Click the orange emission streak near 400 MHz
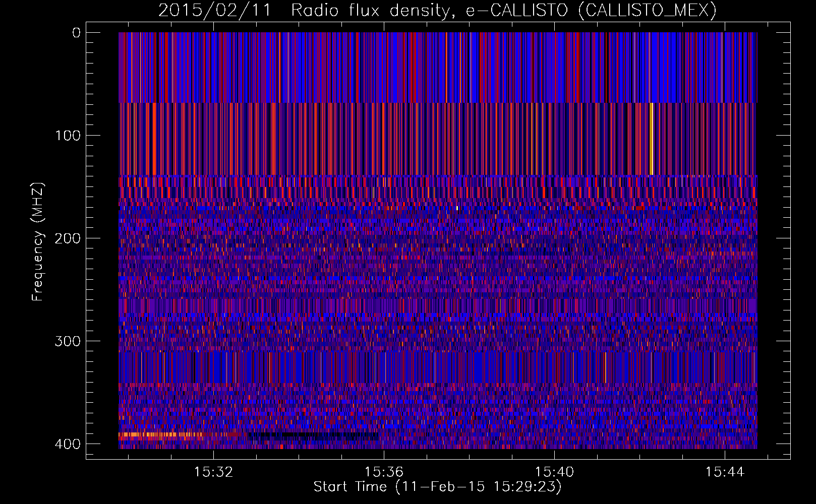 (161, 434)
